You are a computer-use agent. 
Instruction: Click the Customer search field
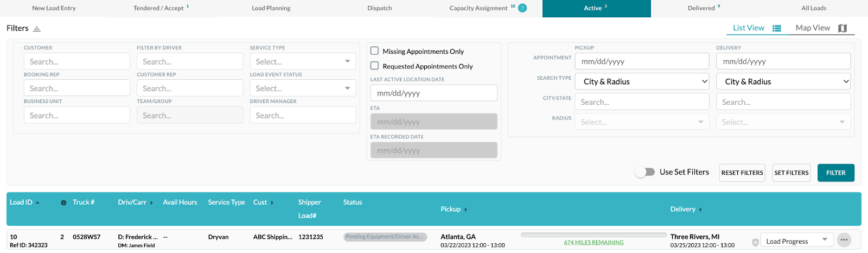pyautogui.click(x=77, y=61)
